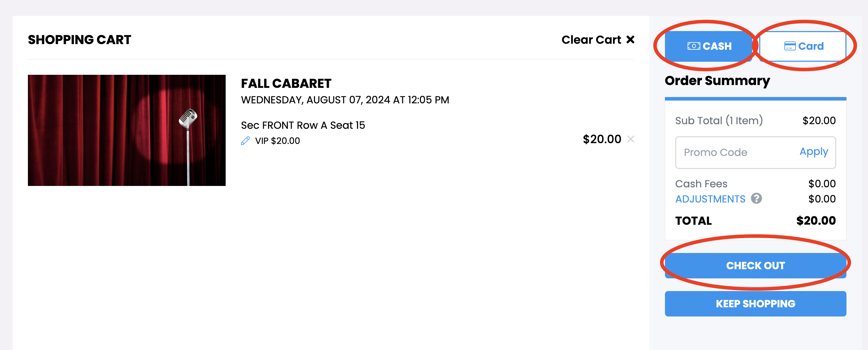Viewport: 868px width, 350px height.
Task: Click the VIP $20.00 ticket type label
Action: (278, 141)
